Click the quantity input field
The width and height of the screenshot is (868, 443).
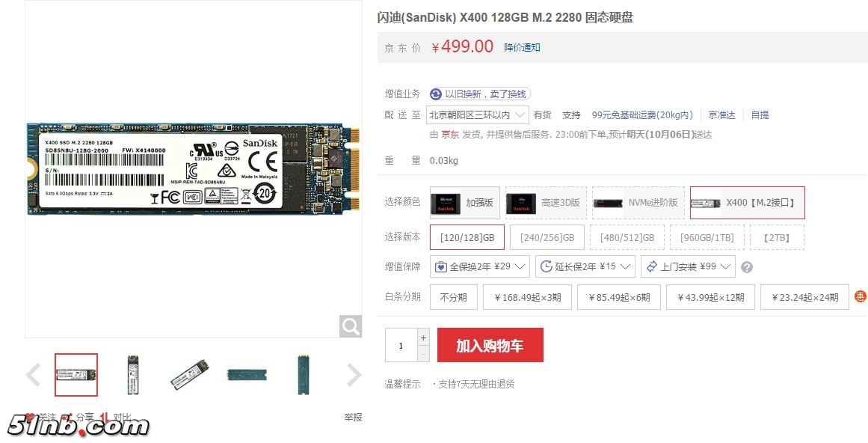tap(401, 345)
